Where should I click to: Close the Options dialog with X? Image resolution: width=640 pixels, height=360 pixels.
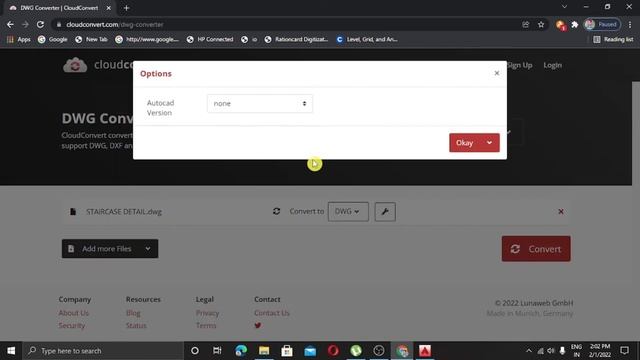point(496,73)
